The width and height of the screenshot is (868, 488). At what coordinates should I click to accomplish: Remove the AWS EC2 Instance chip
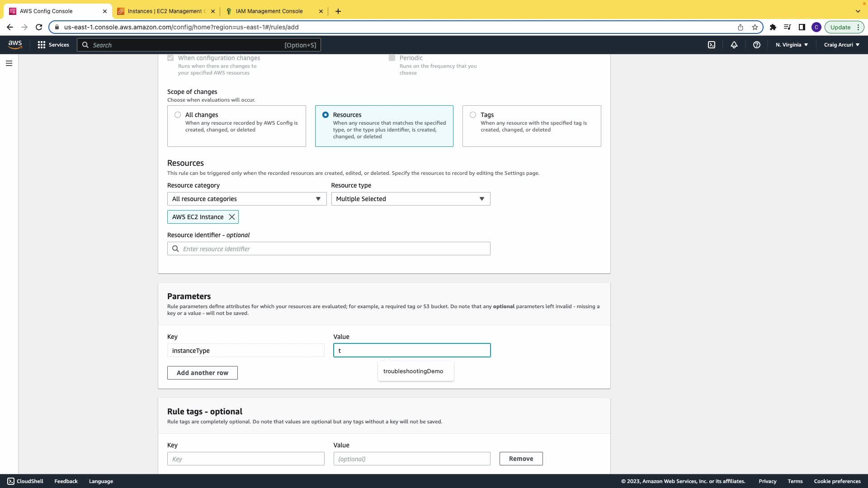[x=232, y=217]
